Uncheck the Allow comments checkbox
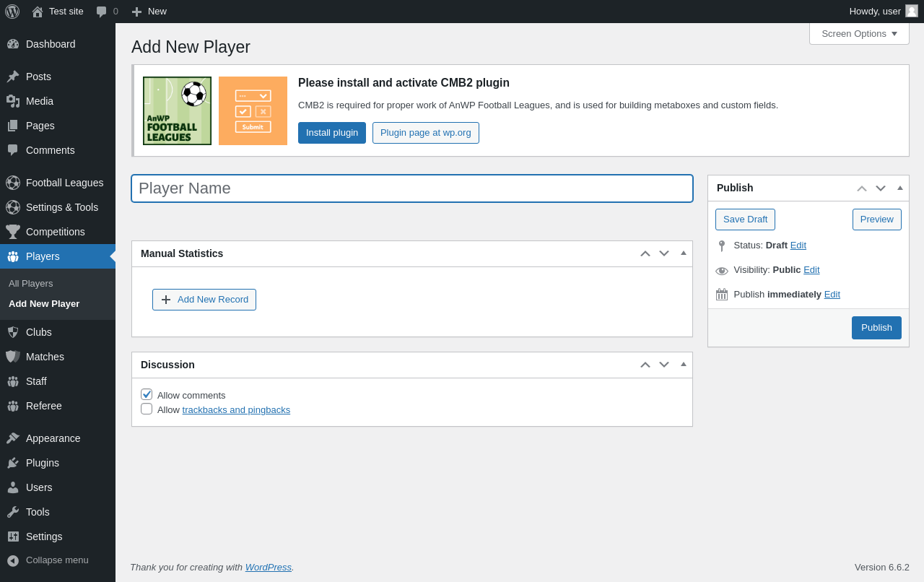924x582 pixels. click(x=147, y=394)
